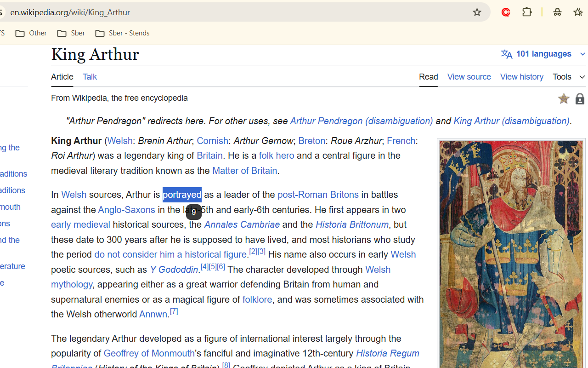Open the Anglo-Saxons link
Image resolution: width=588 pixels, height=368 pixels.
(126, 210)
